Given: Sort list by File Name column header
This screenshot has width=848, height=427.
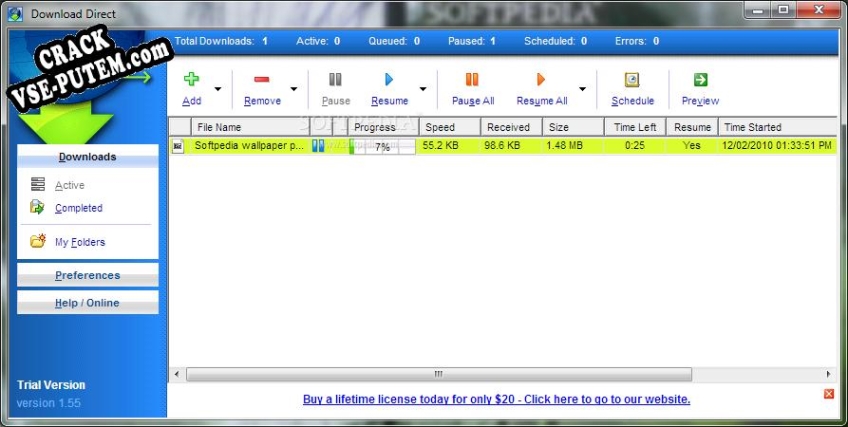Looking at the screenshot, I should [x=219, y=127].
